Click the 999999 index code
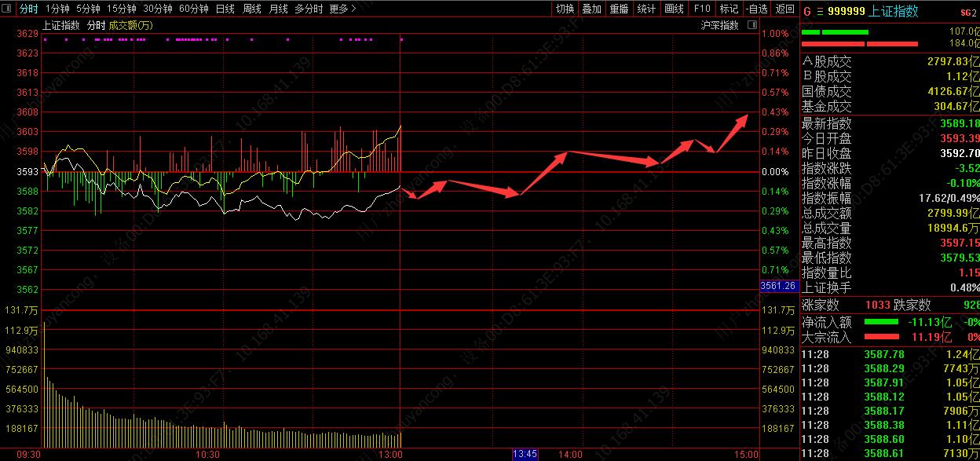980x461 pixels. 847,12
